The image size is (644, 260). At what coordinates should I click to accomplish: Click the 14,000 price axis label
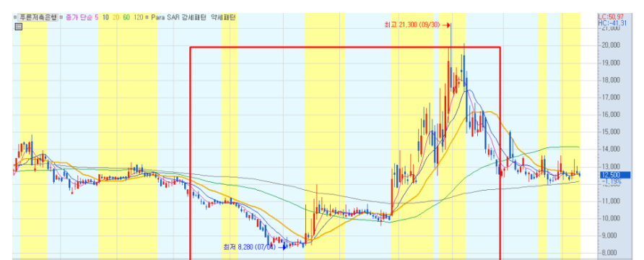[x=611, y=149]
